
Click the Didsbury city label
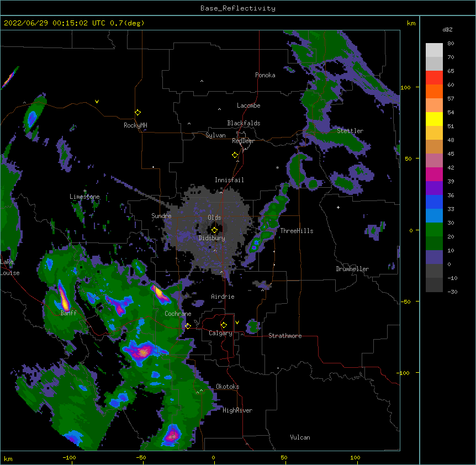point(211,238)
